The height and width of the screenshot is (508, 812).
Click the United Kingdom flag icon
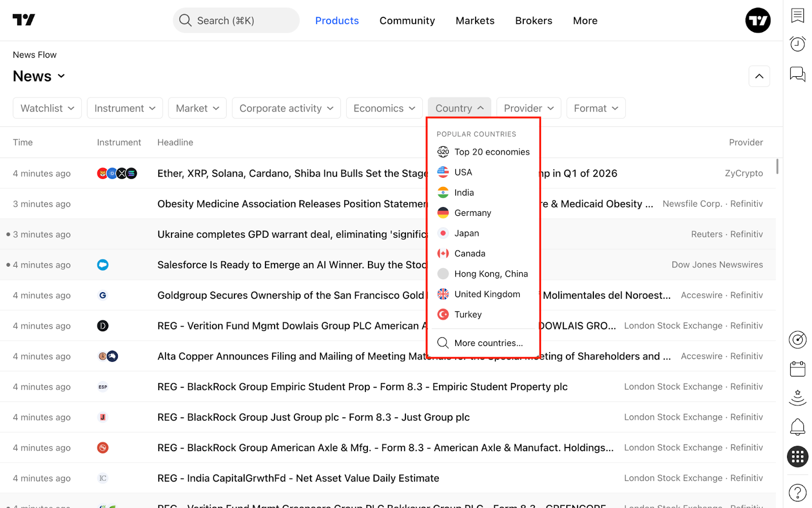(x=443, y=294)
